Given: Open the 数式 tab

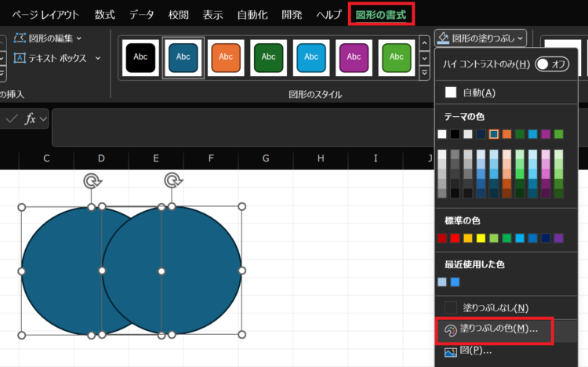Looking at the screenshot, I should pyautogui.click(x=104, y=15).
